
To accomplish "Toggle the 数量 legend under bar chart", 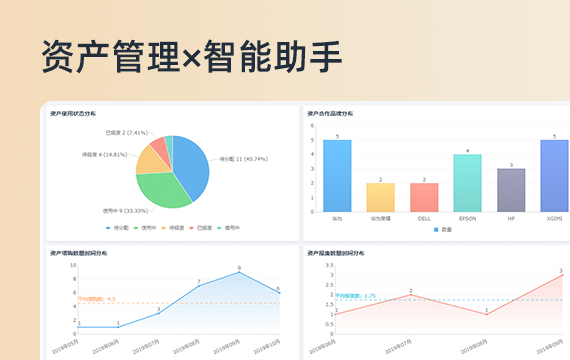I will [x=442, y=229].
